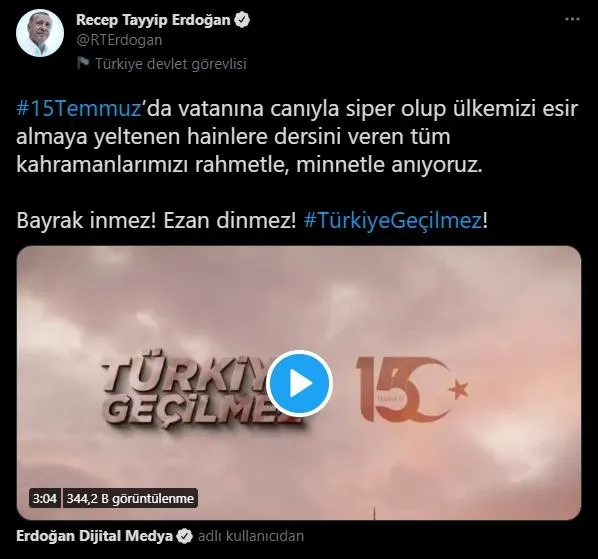Viewport: 598px width, 559px height.
Task: Click the Bayrak inmez! Ezan dinmez! line
Action: [156, 220]
